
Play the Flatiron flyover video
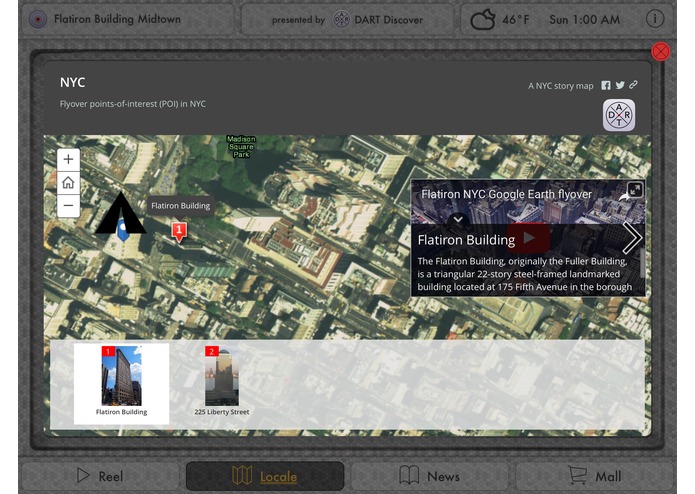528,238
